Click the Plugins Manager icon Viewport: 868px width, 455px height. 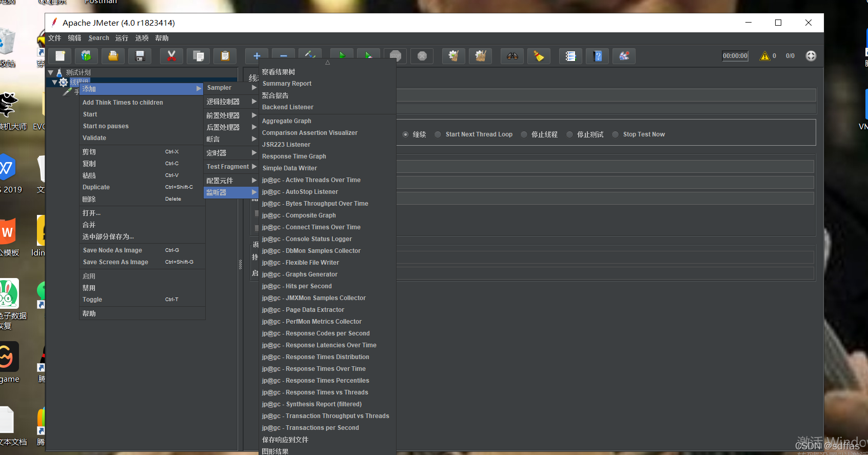(x=624, y=56)
